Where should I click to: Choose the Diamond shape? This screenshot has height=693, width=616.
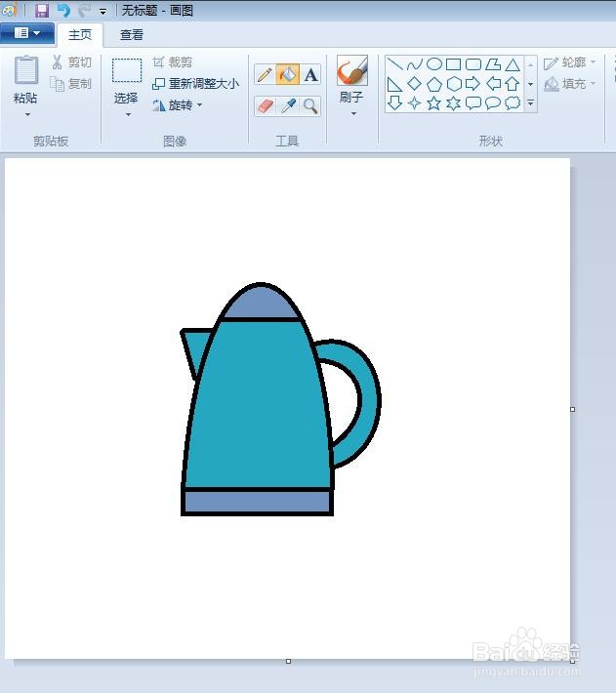pyautogui.click(x=414, y=84)
